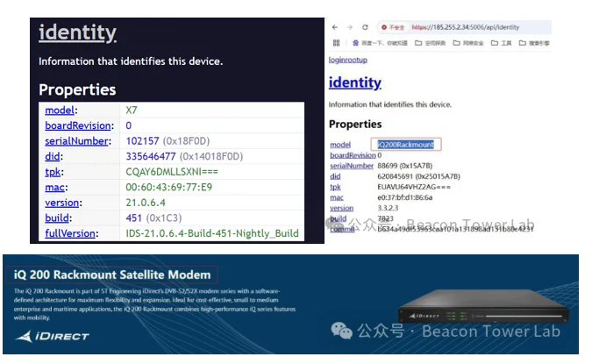
Task: Open the 空间探测 bookmark folder
Action: click(431, 43)
